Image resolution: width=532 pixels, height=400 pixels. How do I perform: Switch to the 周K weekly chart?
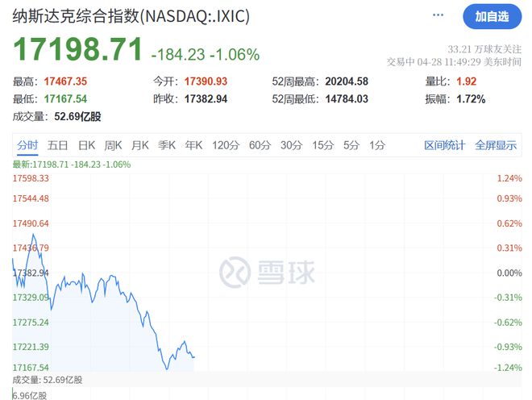click(113, 145)
